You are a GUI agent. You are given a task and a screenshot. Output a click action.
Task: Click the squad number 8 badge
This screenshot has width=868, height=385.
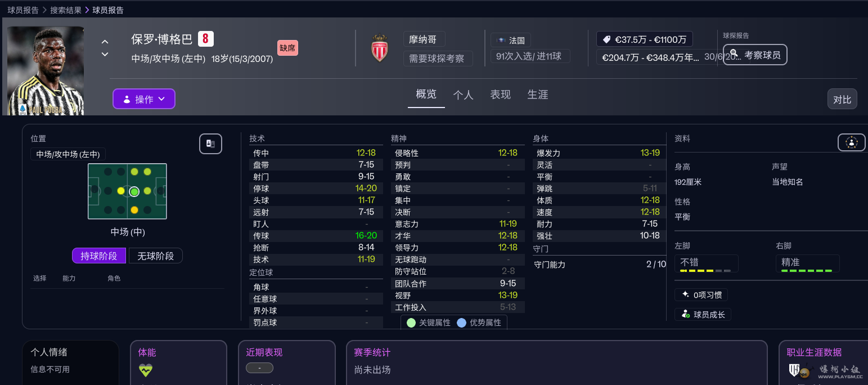(206, 39)
